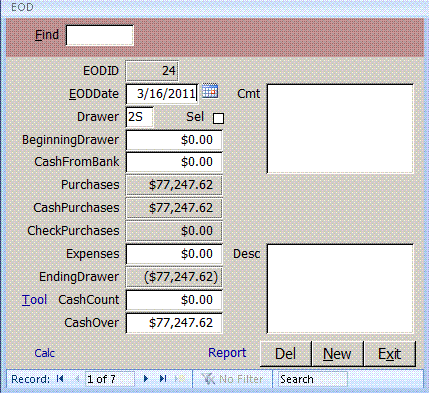Click inside the Cmt comment box
The image size is (429, 393).
[x=340, y=129]
